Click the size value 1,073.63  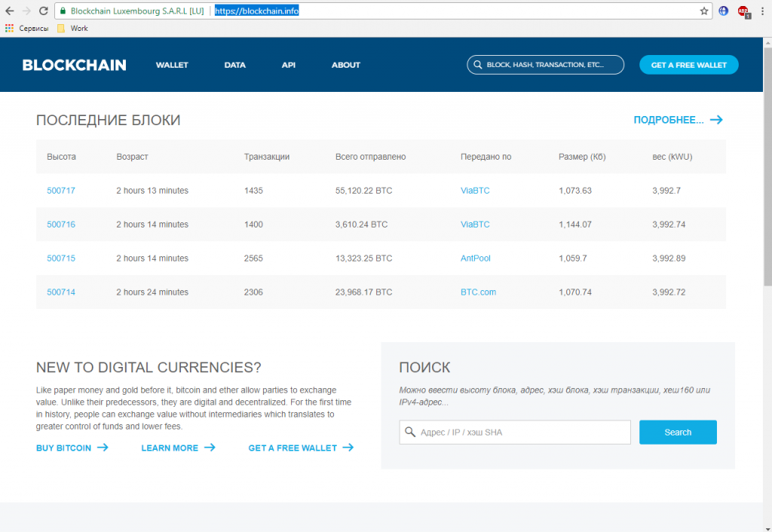(575, 191)
